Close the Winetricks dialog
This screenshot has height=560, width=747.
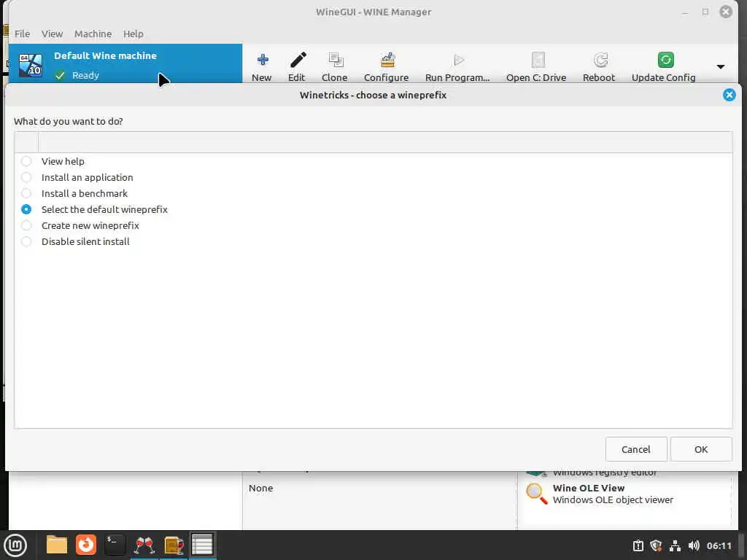tap(729, 95)
